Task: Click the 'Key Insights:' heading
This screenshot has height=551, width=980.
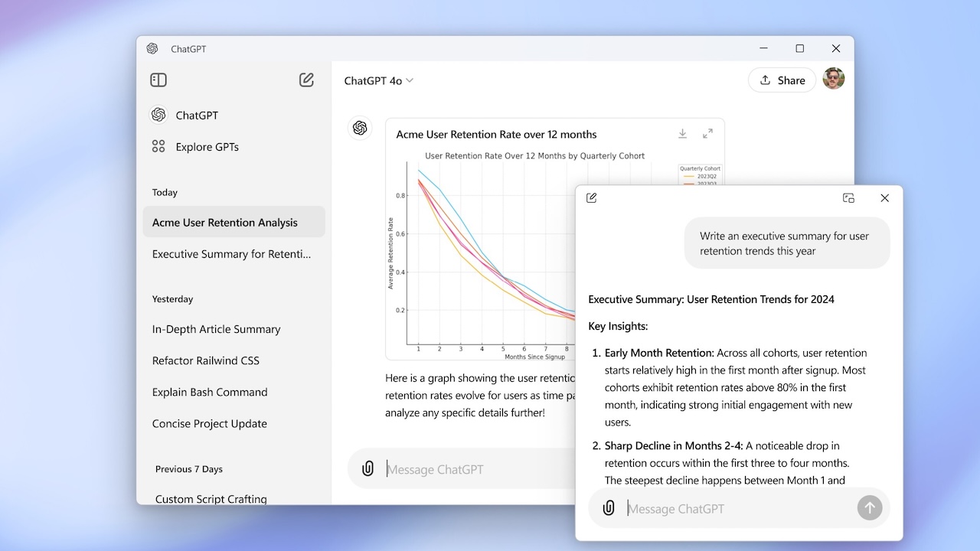Action: [618, 326]
